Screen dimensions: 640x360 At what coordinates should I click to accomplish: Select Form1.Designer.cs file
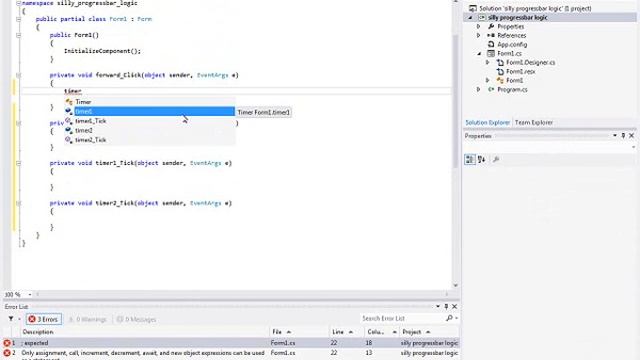[530, 62]
